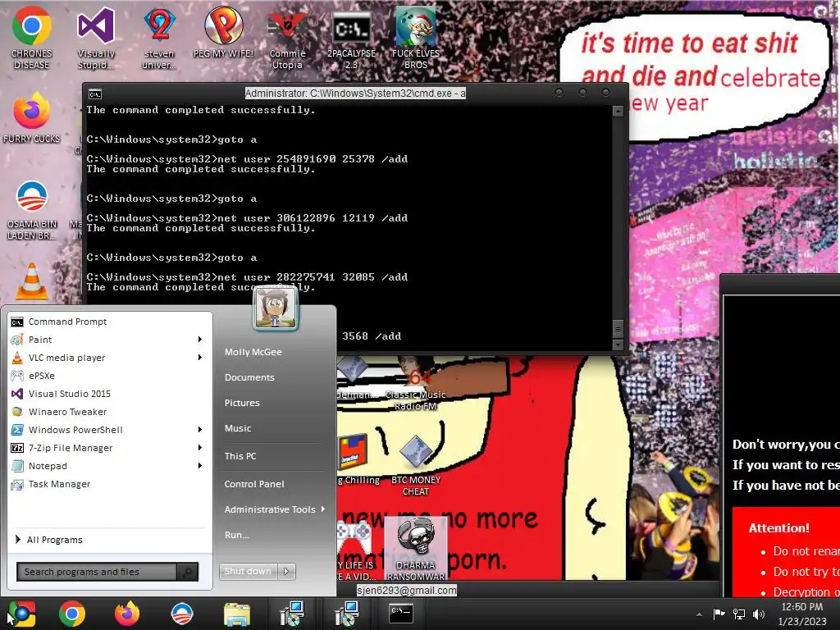Open Command Prompt from Start menu
This screenshot has width=840, height=630.
110,322
